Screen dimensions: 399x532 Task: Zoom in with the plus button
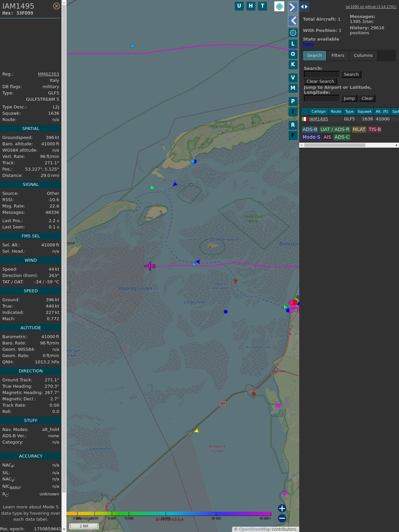[x=282, y=508]
